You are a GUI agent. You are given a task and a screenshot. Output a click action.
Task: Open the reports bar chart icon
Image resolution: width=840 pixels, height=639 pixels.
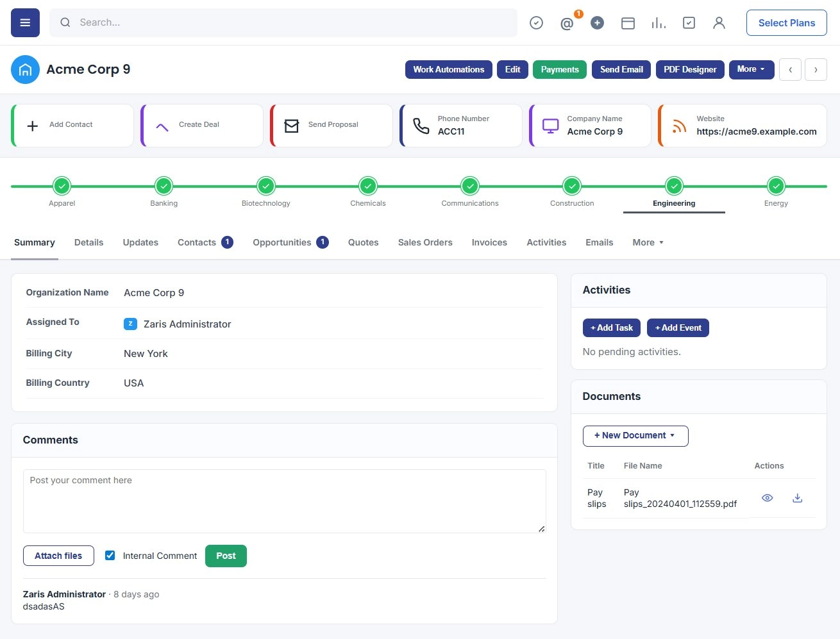(x=659, y=23)
